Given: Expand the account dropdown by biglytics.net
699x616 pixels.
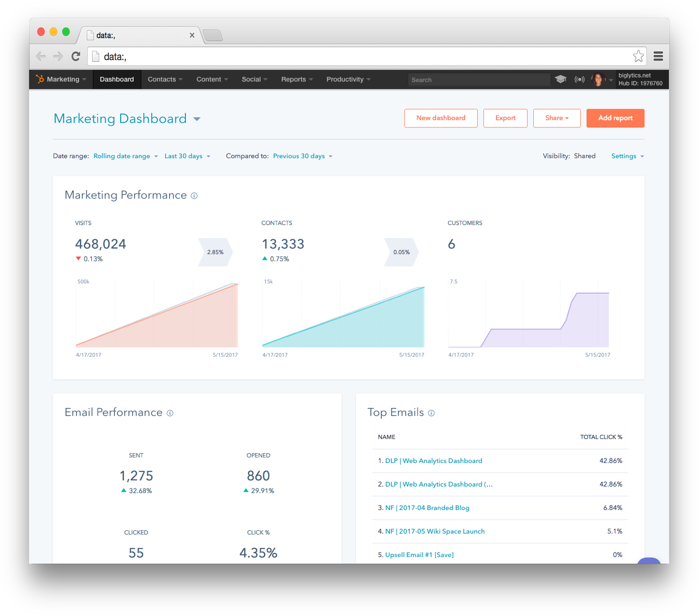Looking at the screenshot, I should [611, 80].
